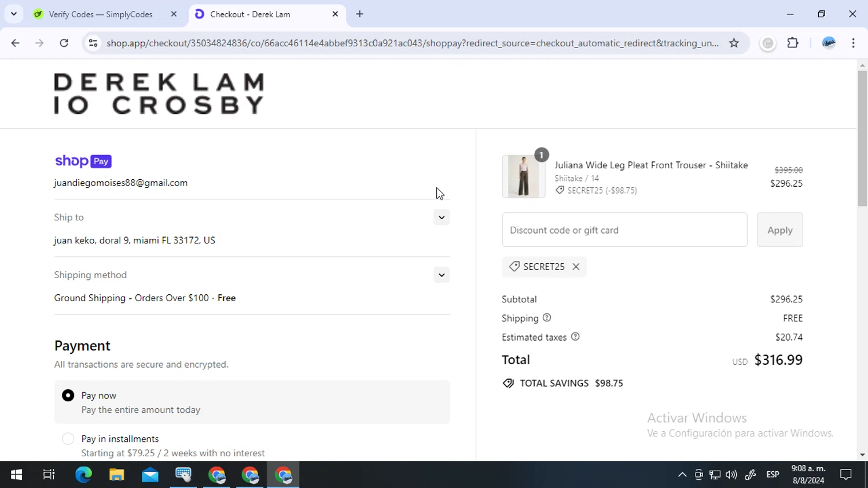Close the Checkout - Derek Lam tab
The width and height of the screenshot is (868, 488).
tap(335, 14)
